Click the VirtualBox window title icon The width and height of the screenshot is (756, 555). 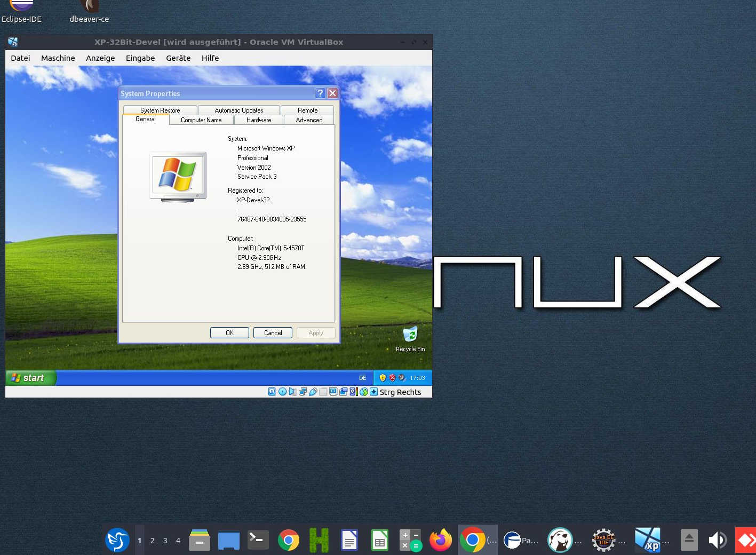point(13,42)
